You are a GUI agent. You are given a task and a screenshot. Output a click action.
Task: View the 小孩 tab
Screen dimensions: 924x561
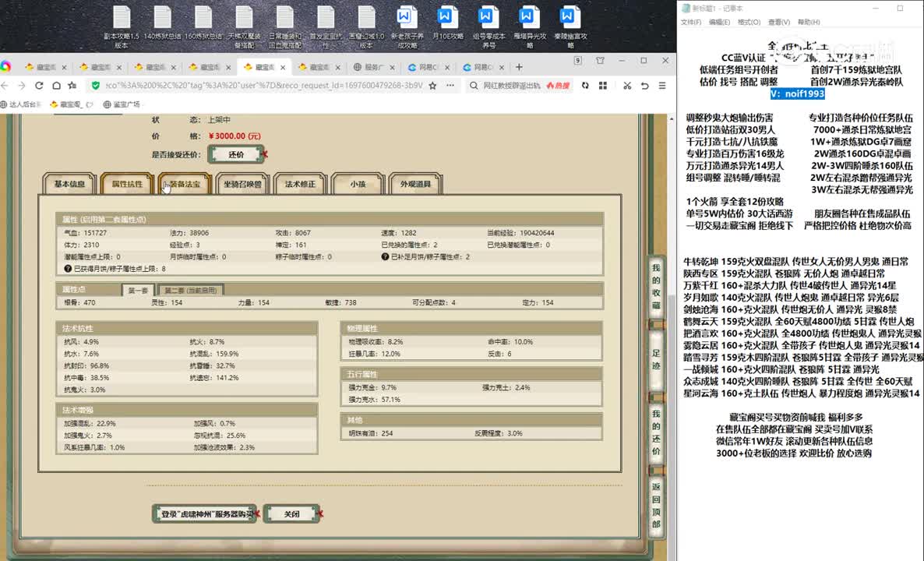358,184
